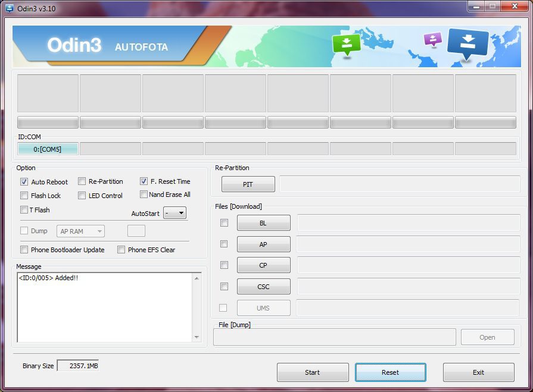Select the 0:[COM5] port slot
The width and height of the screenshot is (533, 392).
pos(48,149)
